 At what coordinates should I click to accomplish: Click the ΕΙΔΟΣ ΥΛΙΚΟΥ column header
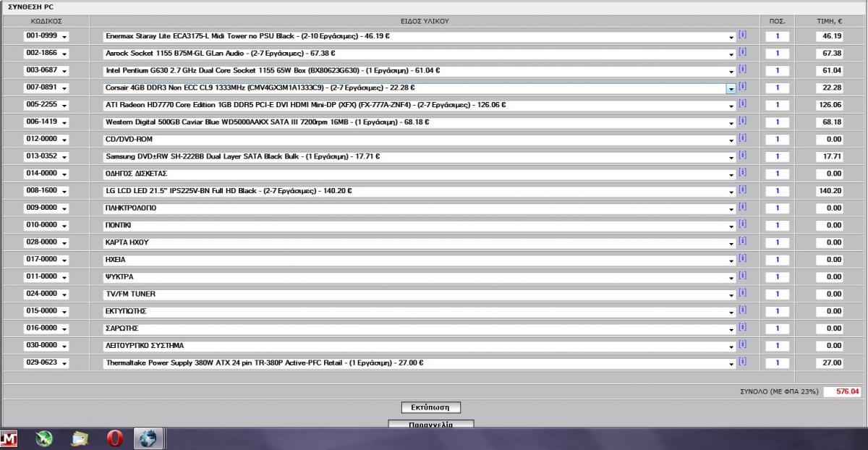pos(425,21)
